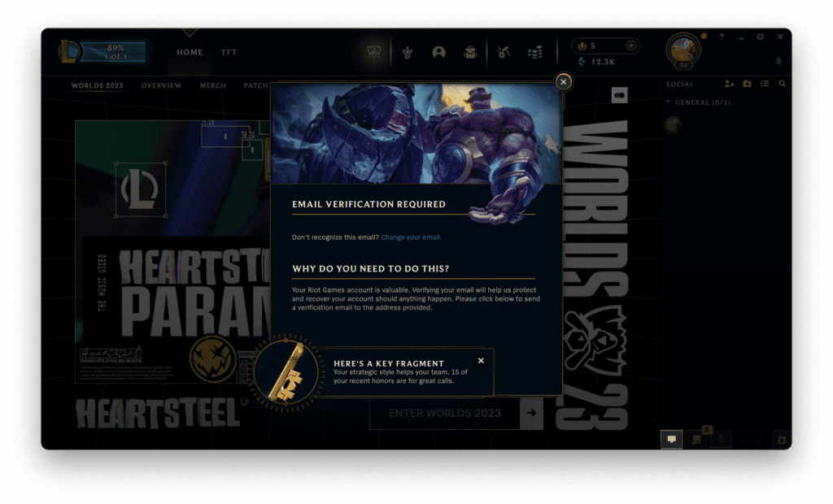Click the bug report icon
The image size is (833, 504).
(782, 440)
